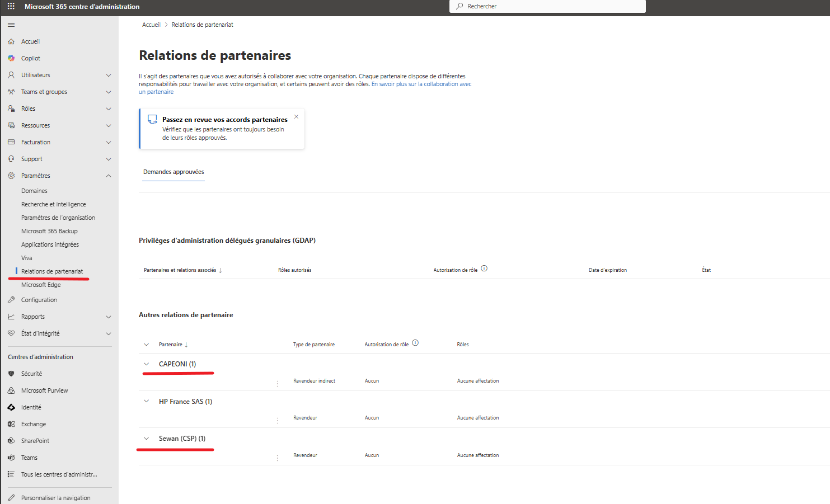The height and width of the screenshot is (504, 830).
Task: Click the Revendeur indirect cell for CAPEONI
Action: click(314, 381)
